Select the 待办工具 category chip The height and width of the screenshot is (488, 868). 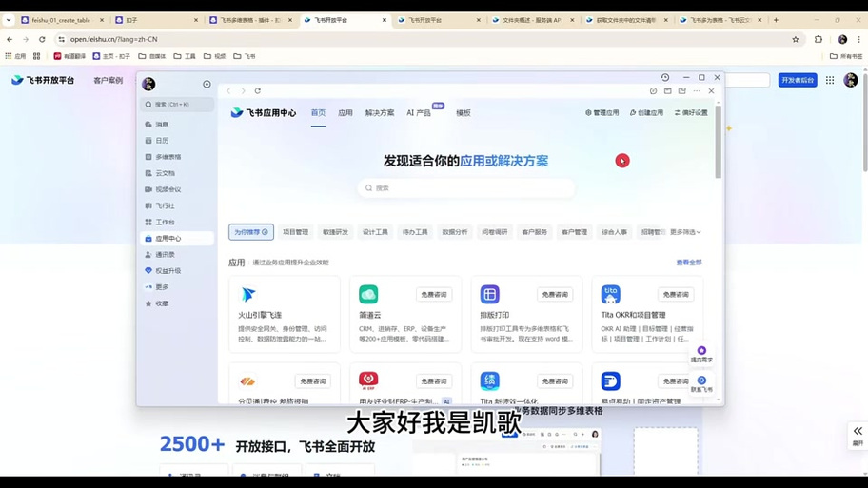pos(415,232)
